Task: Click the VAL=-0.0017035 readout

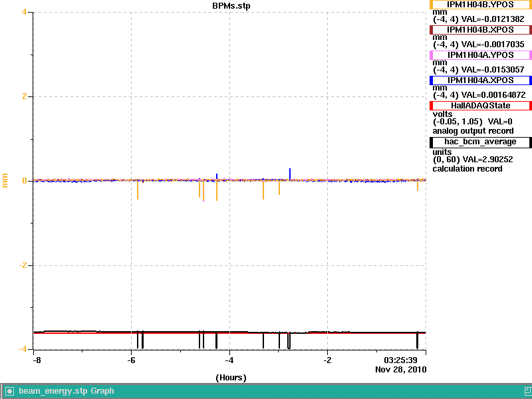Action: [x=493, y=45]
